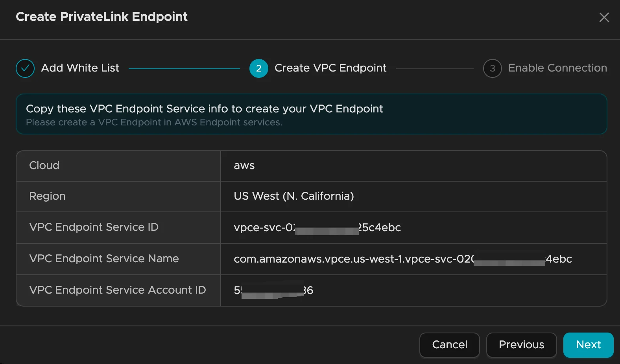Go back with the Previous button
620x364 pixels.
521,345
